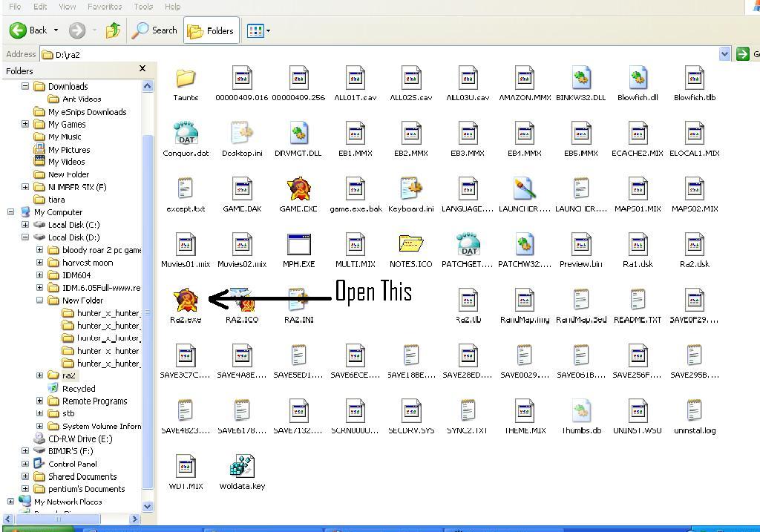Select the THEME.MIX file icon
Viewport: 760px width, 532px height.
[x=525, y=411]
